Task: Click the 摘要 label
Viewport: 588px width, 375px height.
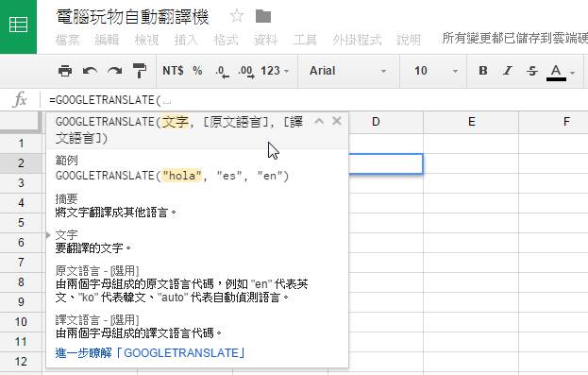Action: tap(66, 198)
